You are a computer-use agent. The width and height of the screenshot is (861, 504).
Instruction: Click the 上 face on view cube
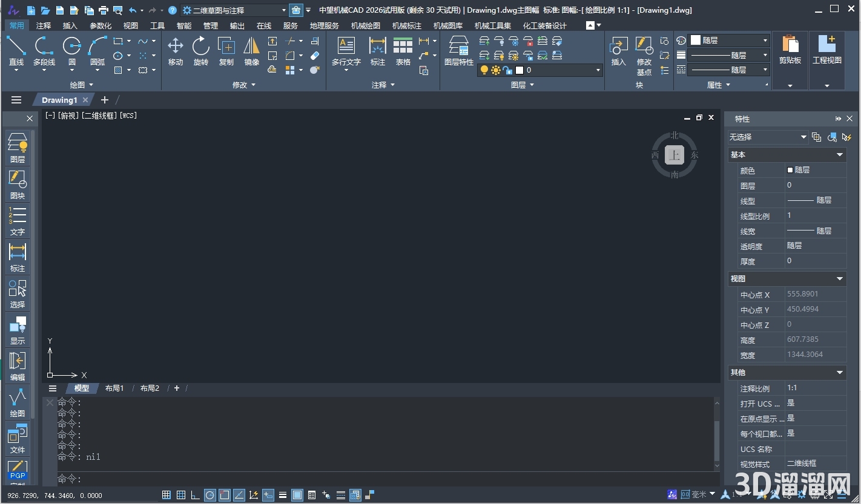[675, 155]
